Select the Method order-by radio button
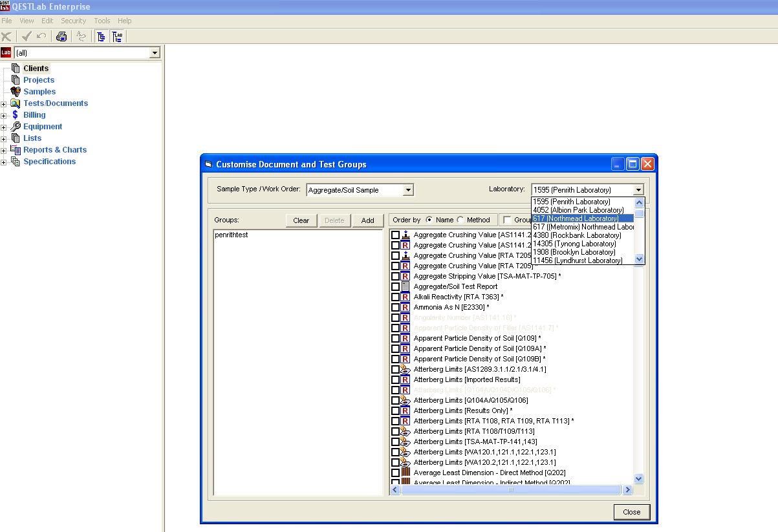Image resolution: width=778 pixels, height=532 pixels. click(x=460, y=220)
